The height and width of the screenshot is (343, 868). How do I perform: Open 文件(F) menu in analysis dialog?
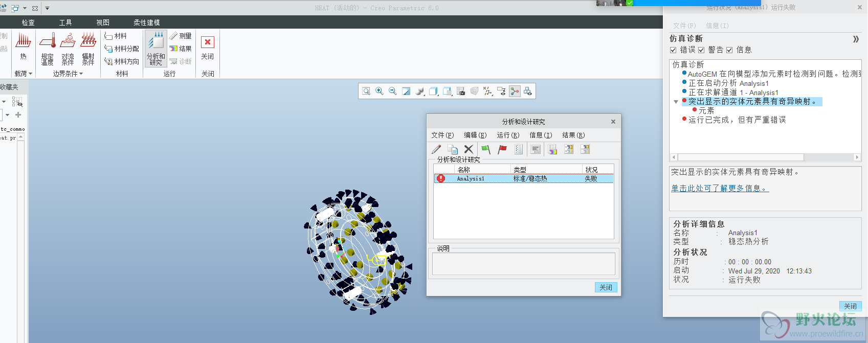pyautogui.click(x=442, y=135)
